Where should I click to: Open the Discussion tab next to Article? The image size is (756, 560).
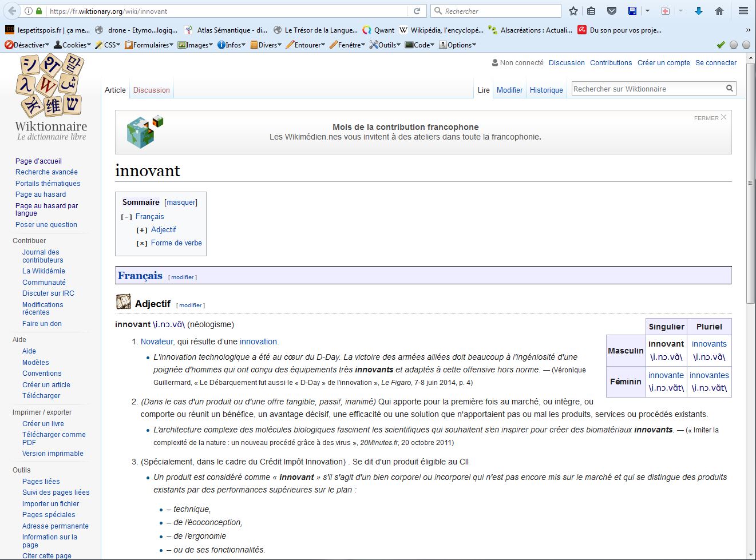(151, 90)
